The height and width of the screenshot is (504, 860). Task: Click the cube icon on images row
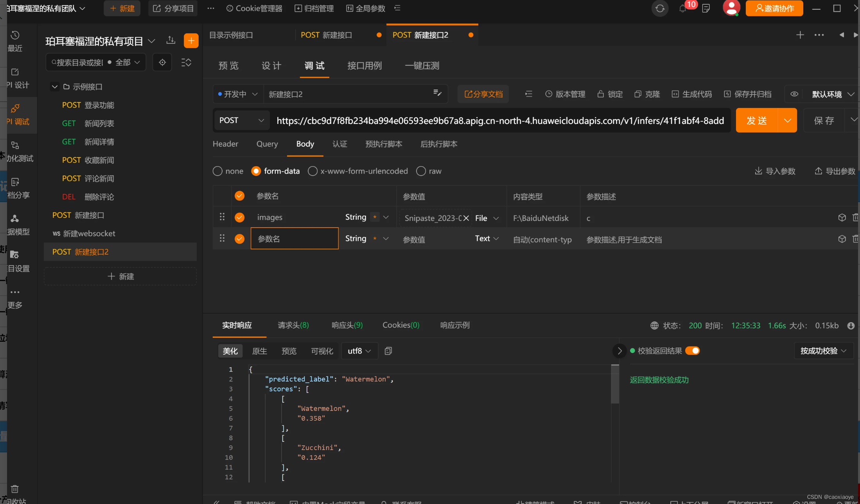coord(842,217)
